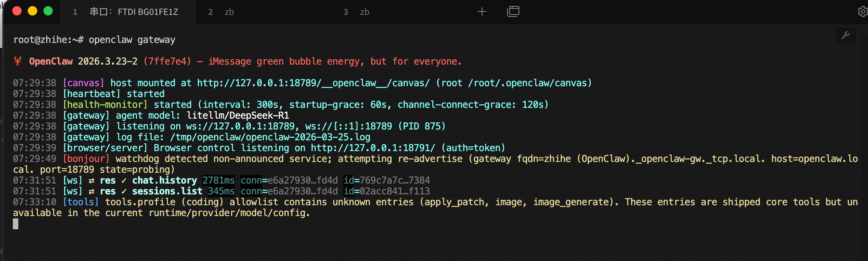Screen dimensions: 868x261
Task: Maximize the terminal window with the green button
Action: (48, 11)
